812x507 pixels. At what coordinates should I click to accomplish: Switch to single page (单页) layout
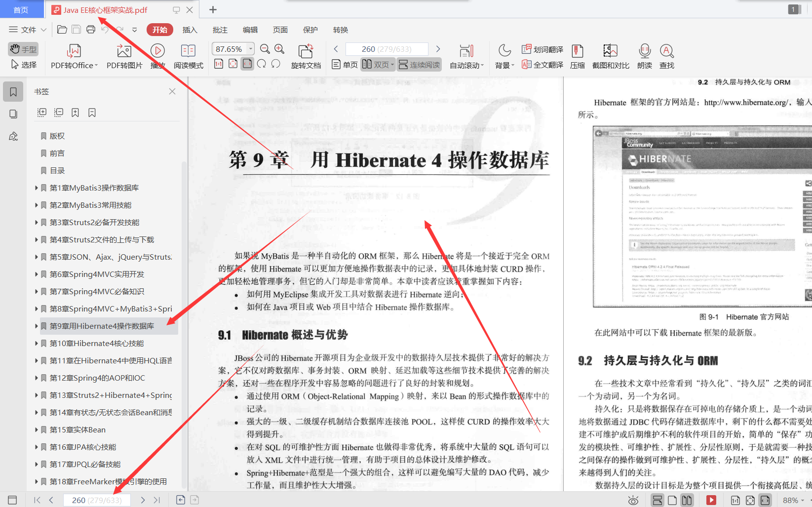(345, 65)
